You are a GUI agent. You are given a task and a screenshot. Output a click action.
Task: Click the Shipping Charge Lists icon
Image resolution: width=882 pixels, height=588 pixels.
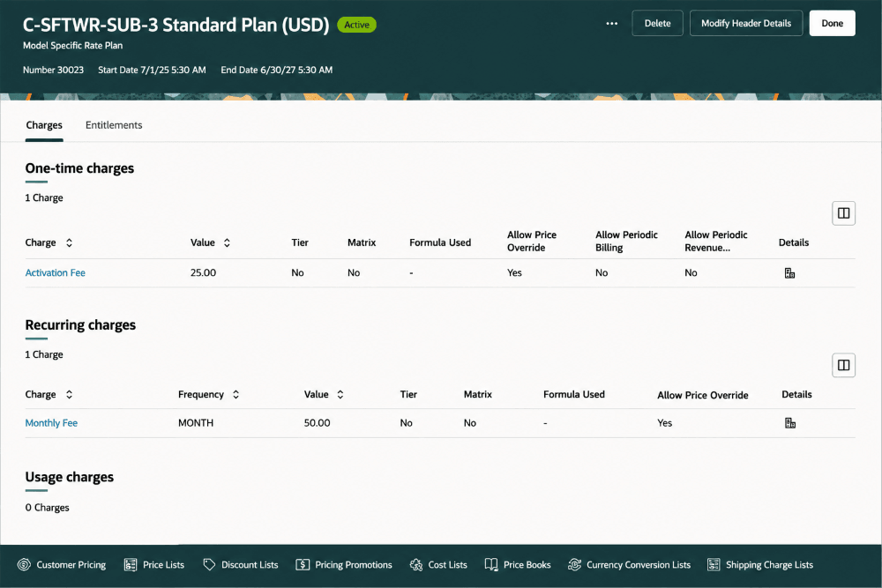(x=714, y=564)
